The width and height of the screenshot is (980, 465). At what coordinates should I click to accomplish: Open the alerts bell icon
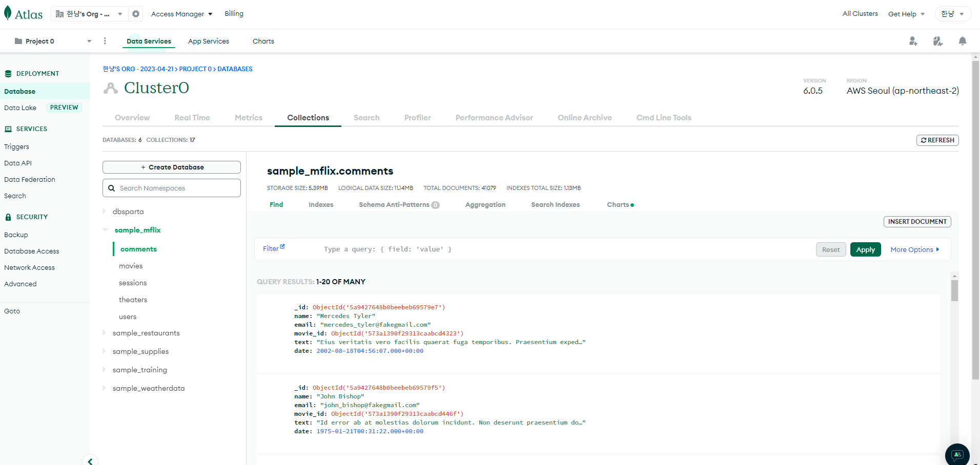tap(963, 41)
